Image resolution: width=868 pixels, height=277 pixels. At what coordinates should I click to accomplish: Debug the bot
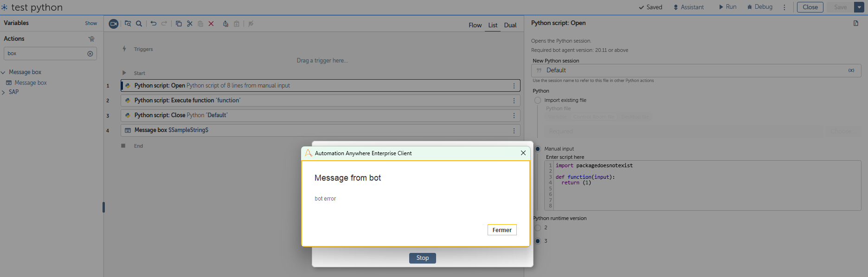(x=760, y=7)
